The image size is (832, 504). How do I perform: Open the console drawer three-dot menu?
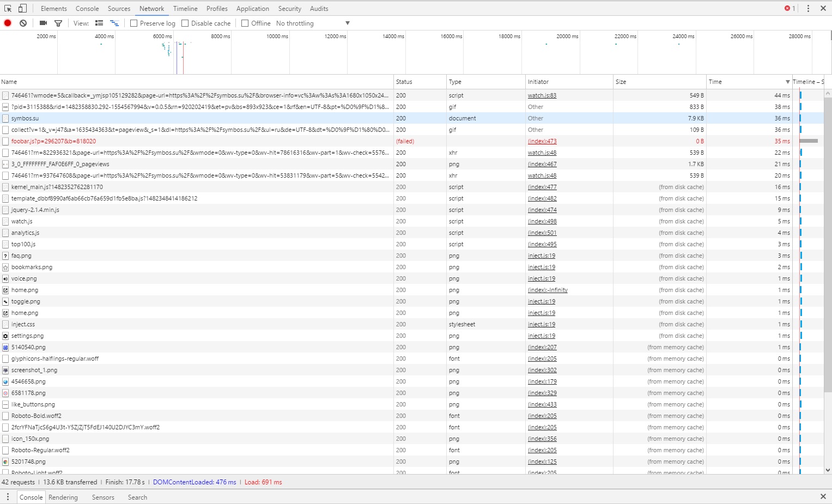[8, 497]
